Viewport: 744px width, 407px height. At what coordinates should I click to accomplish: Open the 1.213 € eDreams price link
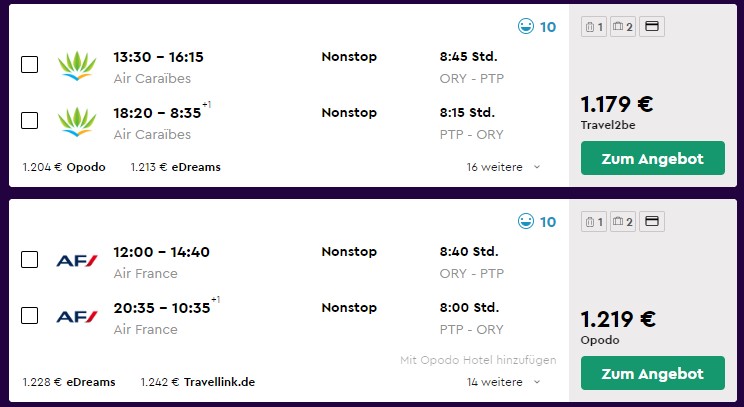175,167
